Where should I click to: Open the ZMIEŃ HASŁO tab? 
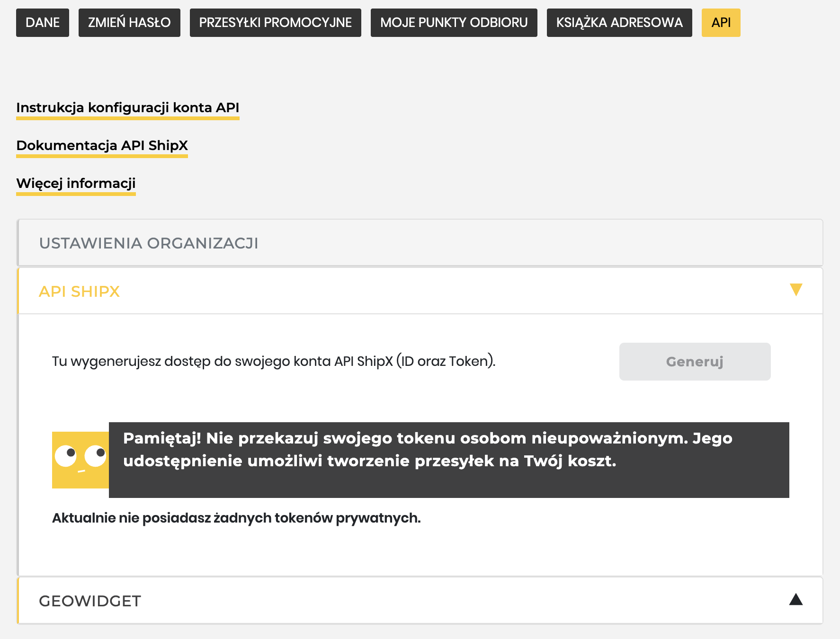pyautogui.click(x=129, y=23)
